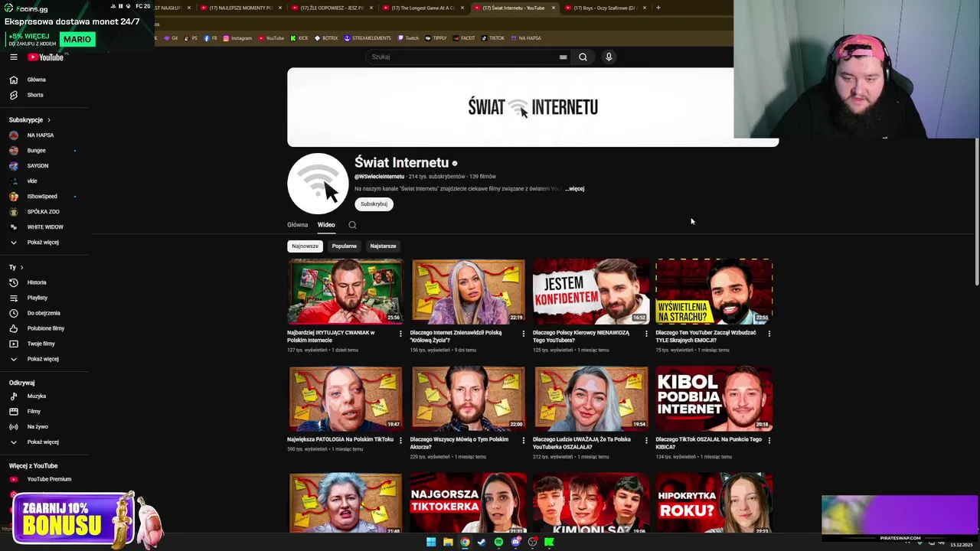This screenshot has height=551, width=980.
Task: Open the KICK bookmark
Action: [x=299, y=38]
